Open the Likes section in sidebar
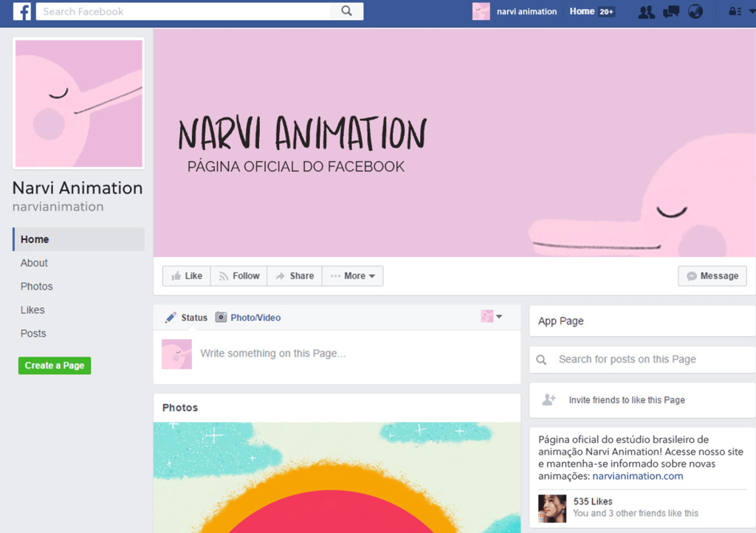 pos(32,310)
